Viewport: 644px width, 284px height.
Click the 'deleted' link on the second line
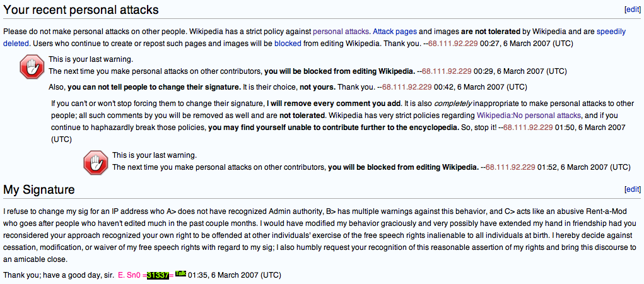pyautogui.click(x=16, y=43)
